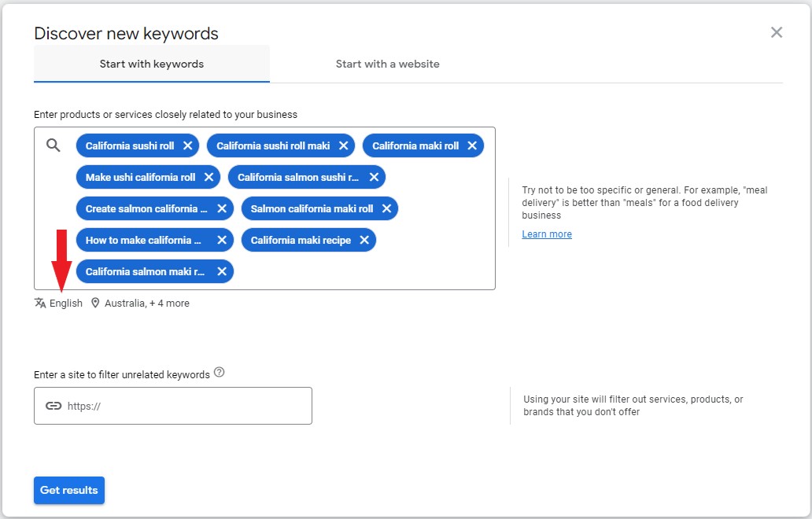The image size is (812, 519).
Task: Select the 'California salmon maki r...' chip text
Action: [145, 271]
